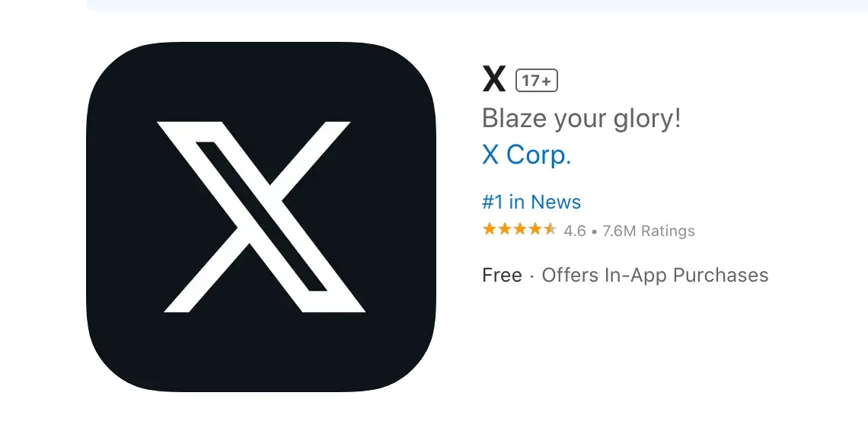
Task: View the 7.6M Ratings count
Action: (x=648, y=231)
